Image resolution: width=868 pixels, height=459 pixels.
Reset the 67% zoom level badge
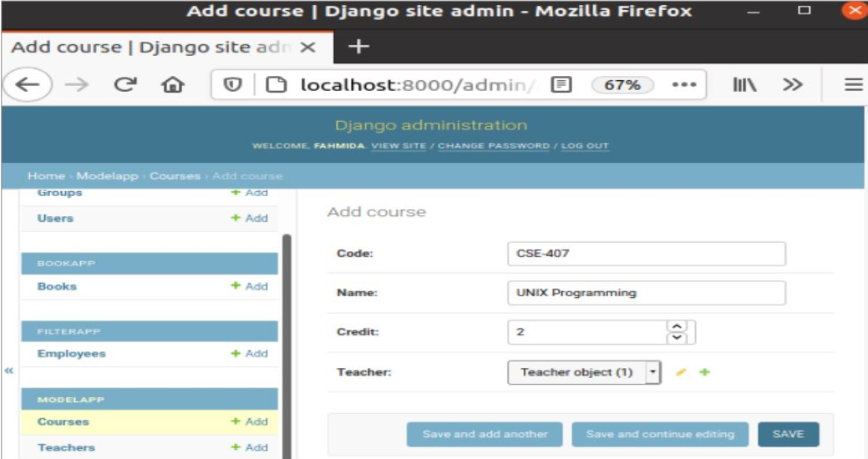tap(622, 84)
